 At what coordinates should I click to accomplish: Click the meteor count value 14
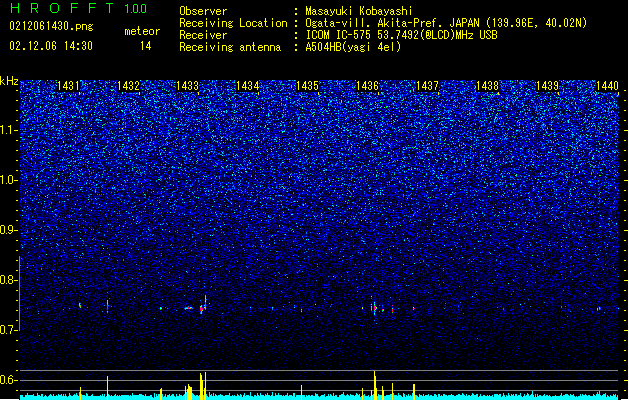click(146, 46)
